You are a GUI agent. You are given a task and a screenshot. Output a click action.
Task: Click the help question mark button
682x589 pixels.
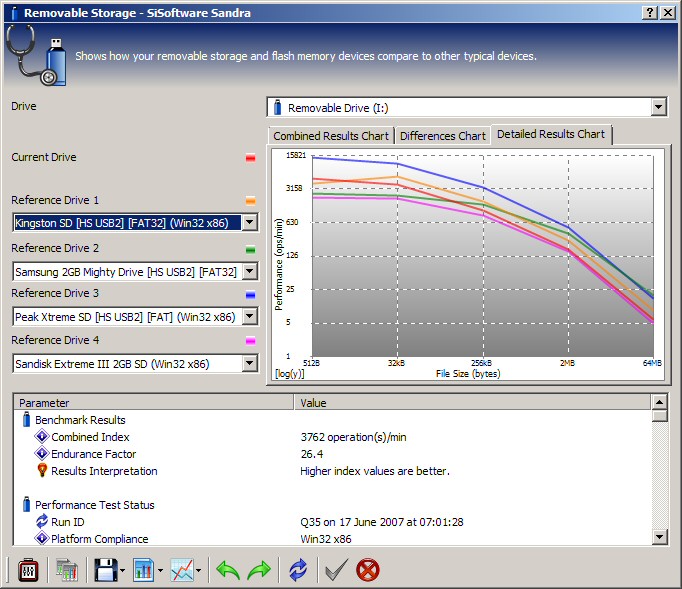[x=649, y=13]
